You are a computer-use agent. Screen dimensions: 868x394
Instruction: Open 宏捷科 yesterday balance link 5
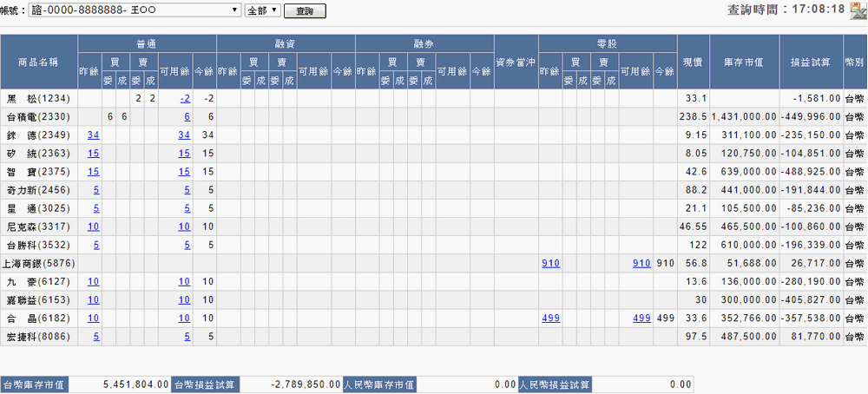pyautogui.click(x=95, y=335)
